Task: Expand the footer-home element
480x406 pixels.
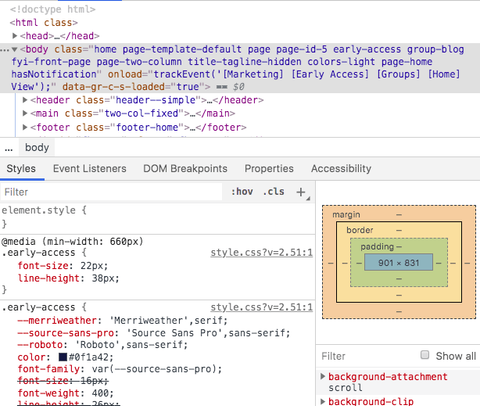Action: (25, 127)
